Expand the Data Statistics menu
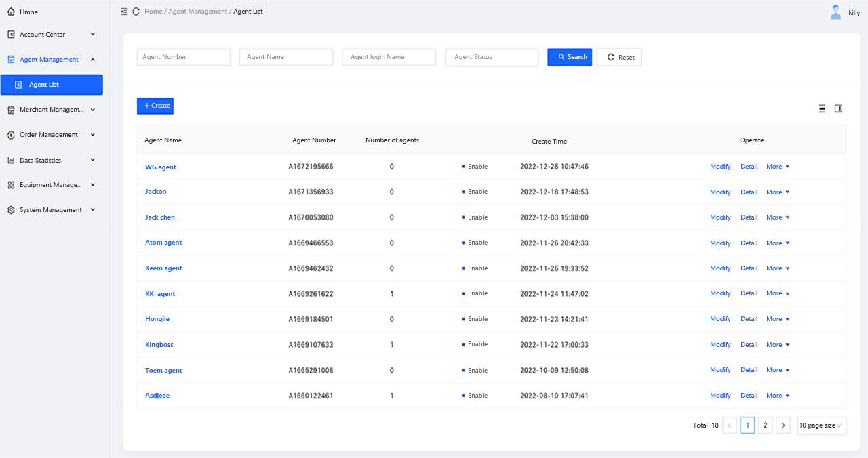The height and width of the screenshot is (458, 868). point(93,160)
